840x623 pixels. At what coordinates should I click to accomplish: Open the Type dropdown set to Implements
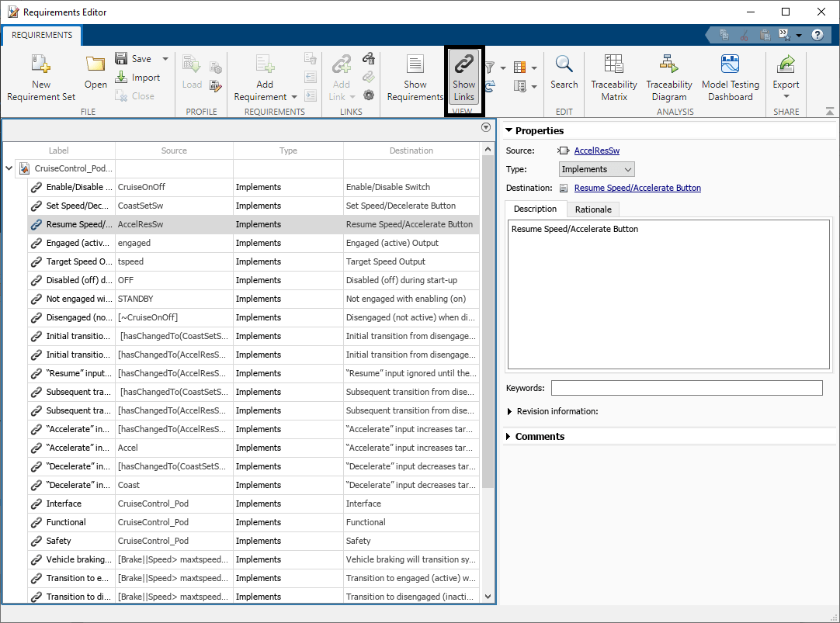click(596, 169)
